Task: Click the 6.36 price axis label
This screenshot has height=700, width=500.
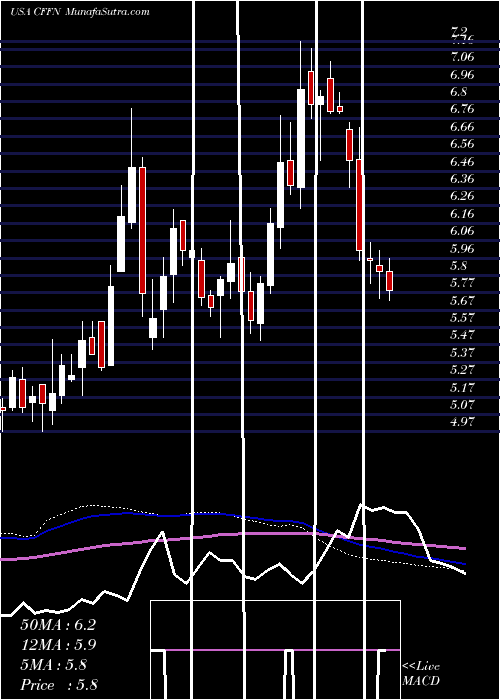Action: coord(462,179)
